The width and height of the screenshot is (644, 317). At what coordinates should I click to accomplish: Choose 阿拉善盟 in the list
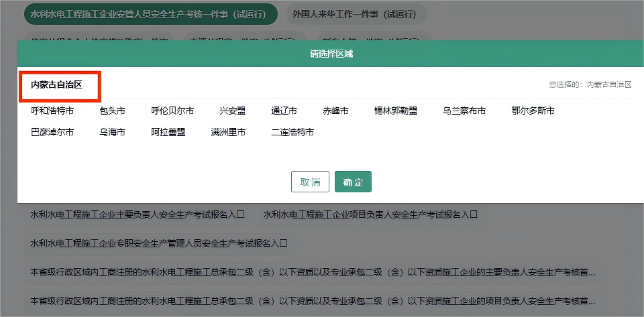pos(168,132)
